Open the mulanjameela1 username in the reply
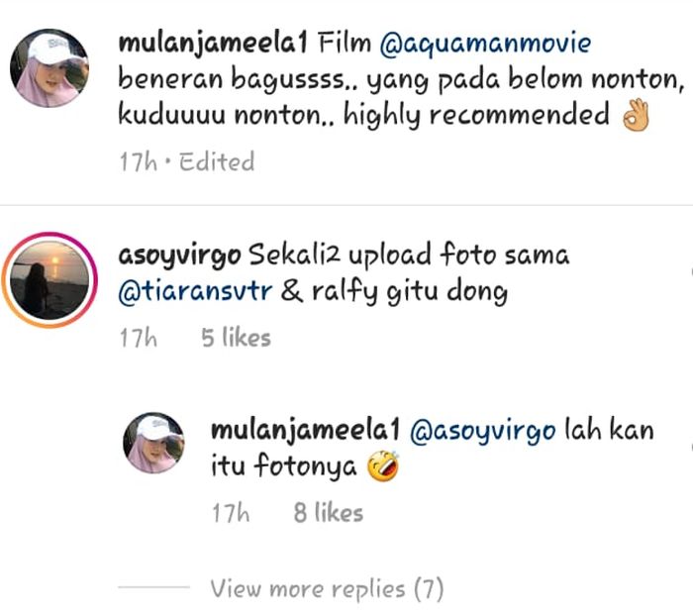Viewport: 693px width, 616px height. tap(305, 430)
